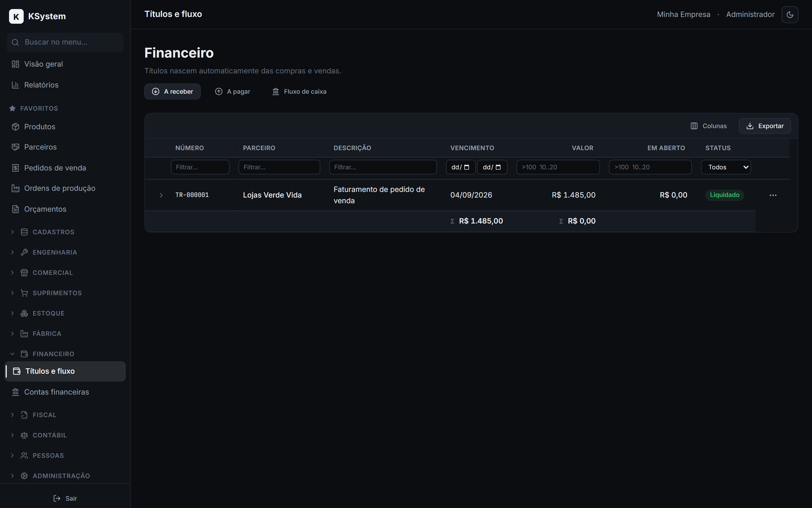This screenshot has height=508, width=812.
Task: Focus the Número filter field
Action: click(200, 167)
